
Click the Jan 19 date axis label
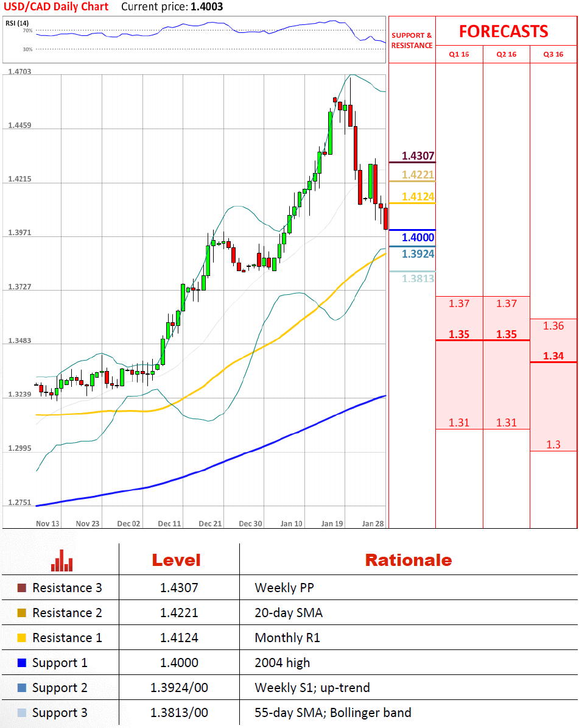[332, 524]
